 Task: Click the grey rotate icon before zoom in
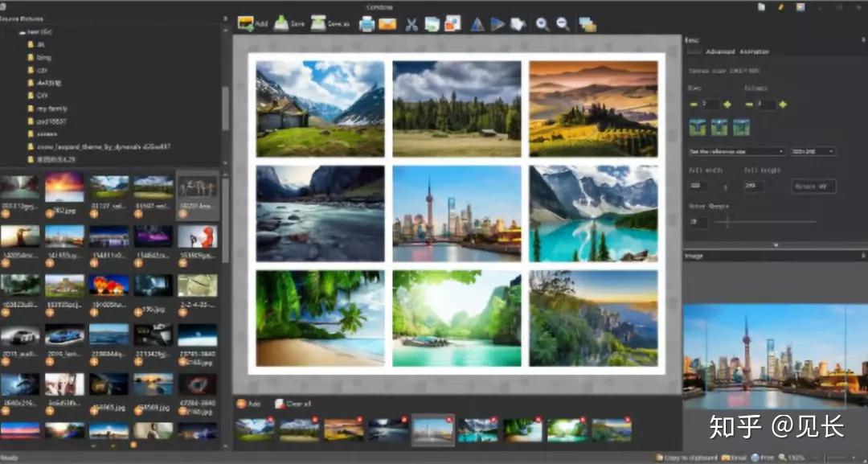coord(517,24)
